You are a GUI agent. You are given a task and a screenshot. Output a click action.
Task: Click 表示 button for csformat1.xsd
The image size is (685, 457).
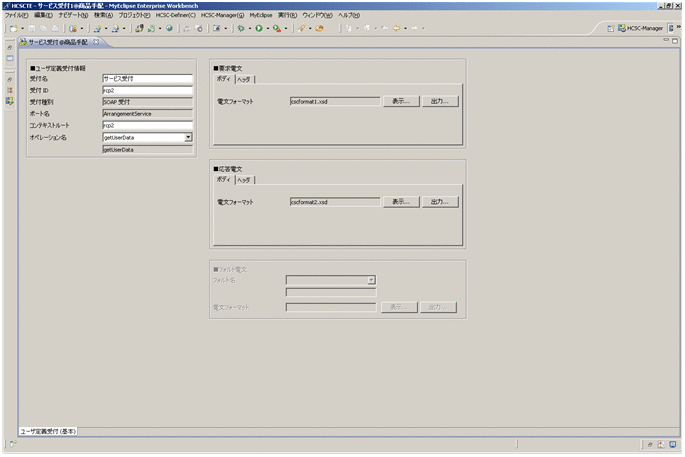coord(400,101)
